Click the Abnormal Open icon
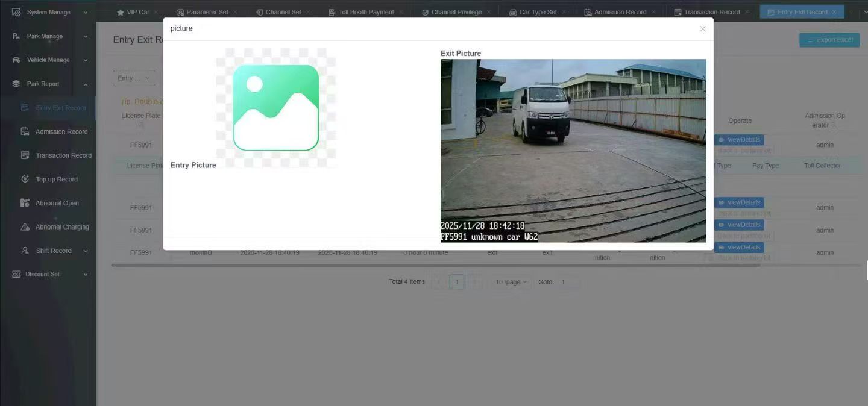Screen dimensions: 868x406 [25, 203]
